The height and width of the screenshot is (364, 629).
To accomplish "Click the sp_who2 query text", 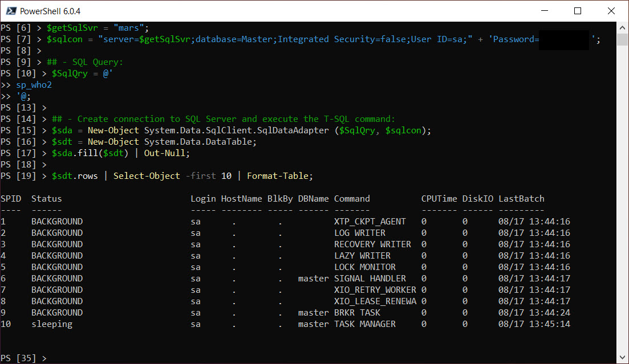I will coord(34,84).
